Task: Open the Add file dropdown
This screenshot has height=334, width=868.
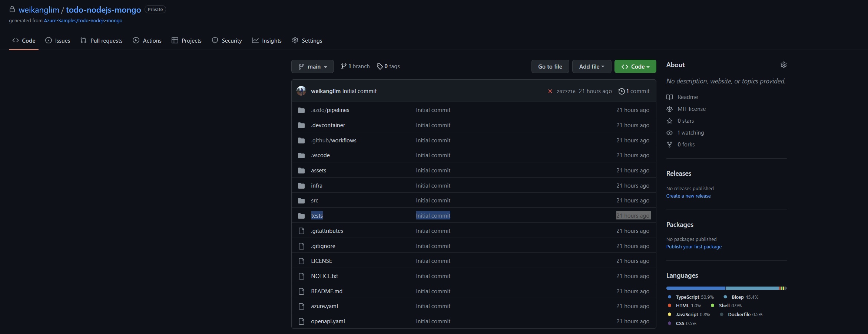Action: click(x=592, y=66)
